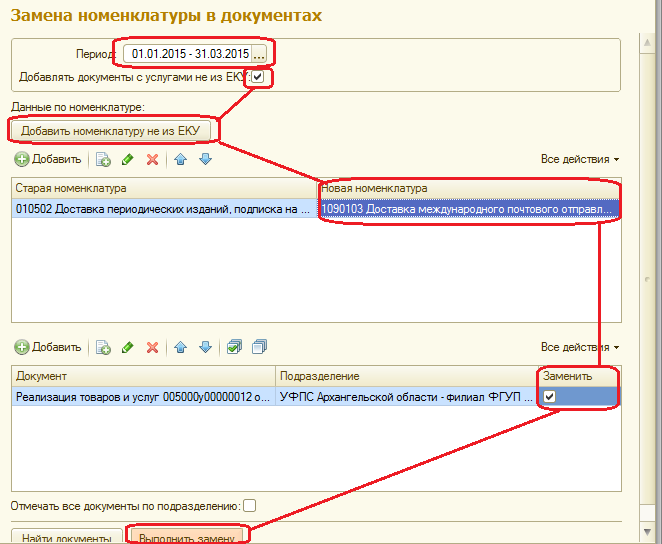Image resolution: width=662 pixels, height=544 pixels.
Task: Click the scrollbar up arrow
Action: point(647,43)
